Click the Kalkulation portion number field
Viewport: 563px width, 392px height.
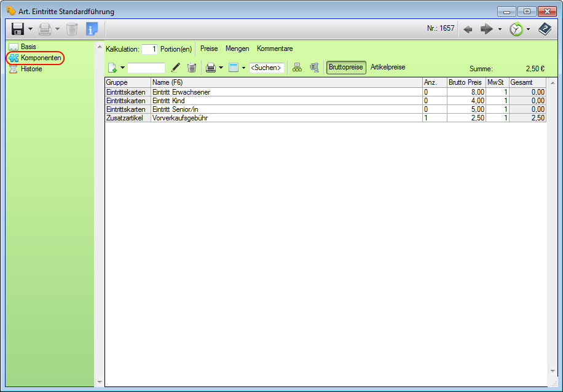149,49
